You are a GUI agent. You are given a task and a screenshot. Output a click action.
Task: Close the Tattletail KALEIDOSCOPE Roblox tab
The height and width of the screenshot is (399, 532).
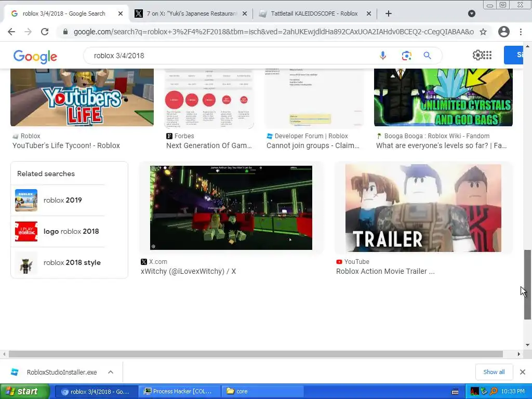(369, 14)
